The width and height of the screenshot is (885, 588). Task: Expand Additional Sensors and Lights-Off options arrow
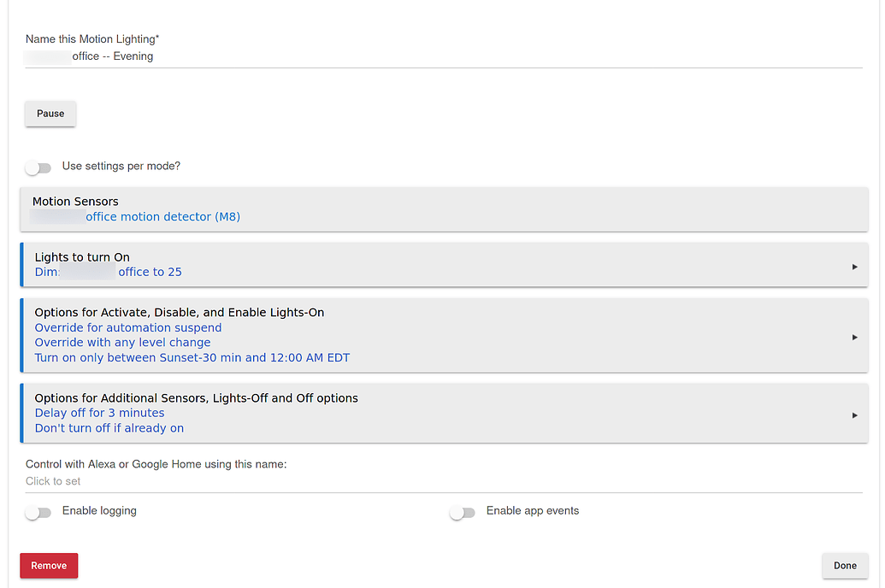click(854, 415)
